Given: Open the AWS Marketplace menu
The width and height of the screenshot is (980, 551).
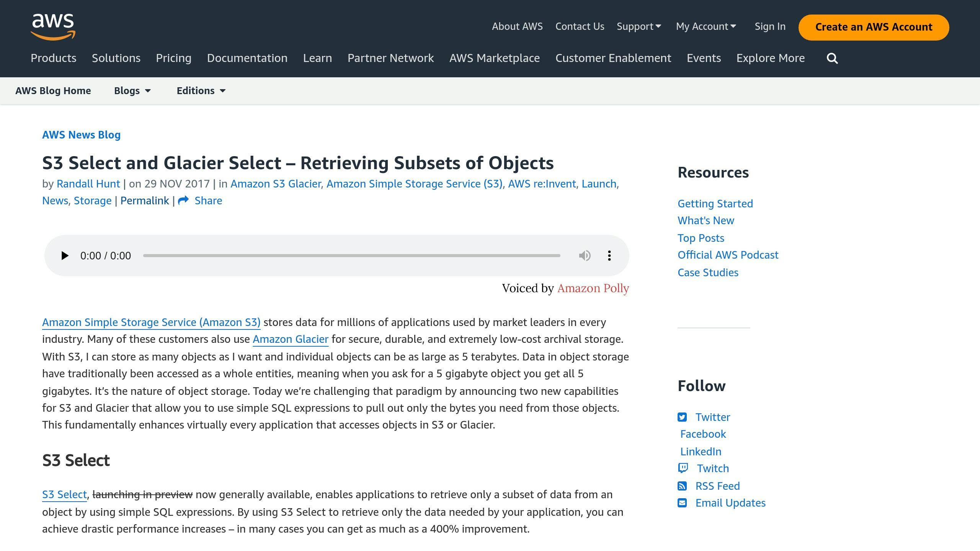Looking at the screenshot, I should pos(495,58).
